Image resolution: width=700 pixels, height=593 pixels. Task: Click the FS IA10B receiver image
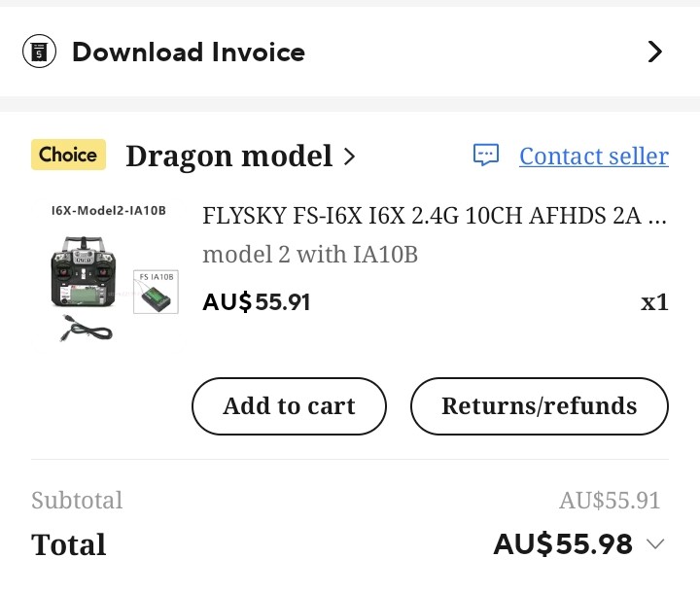156,292
